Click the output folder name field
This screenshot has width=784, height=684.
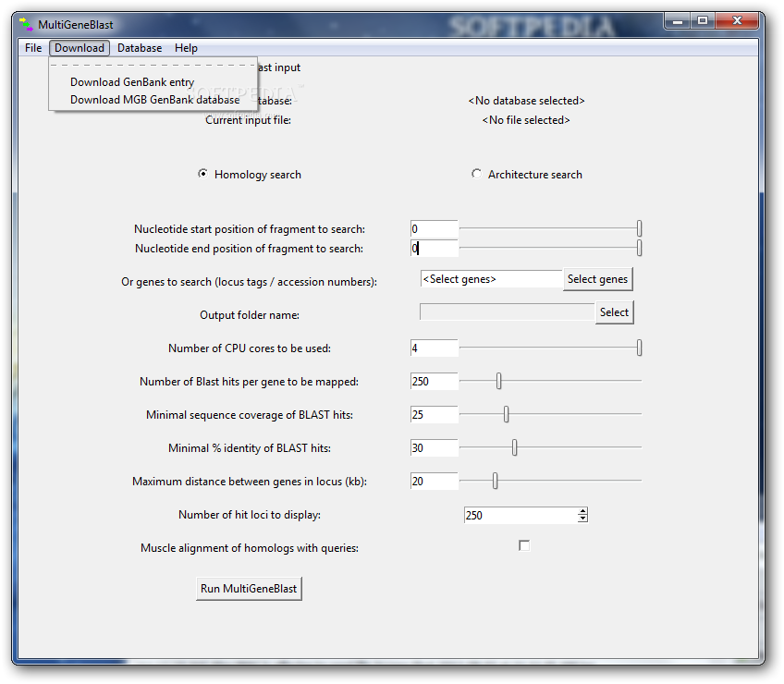(x=507, y=311)
